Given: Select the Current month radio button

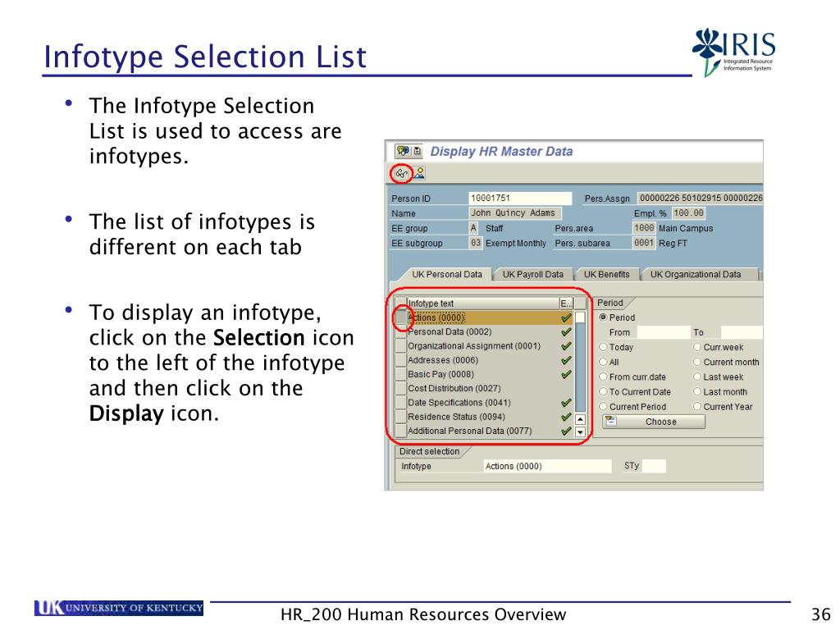Looking at the screenshot, I should 697,362.
